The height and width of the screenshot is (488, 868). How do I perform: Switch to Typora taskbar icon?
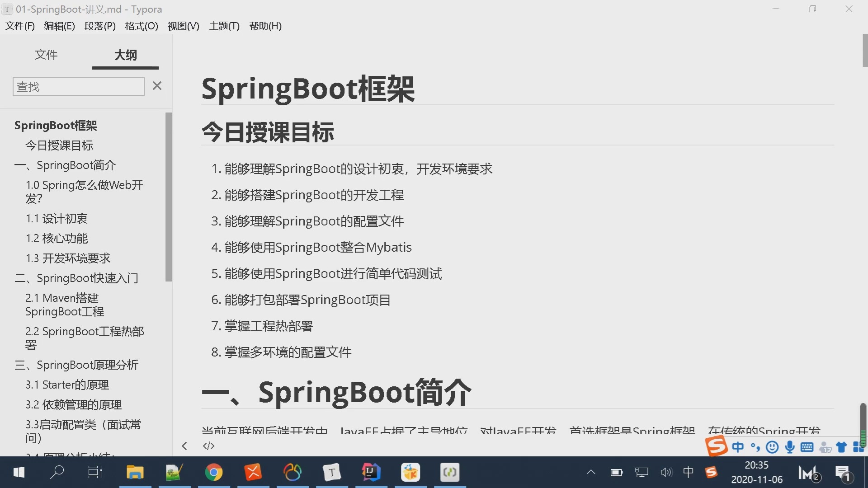pyautogui.click(x=332, y=473)
